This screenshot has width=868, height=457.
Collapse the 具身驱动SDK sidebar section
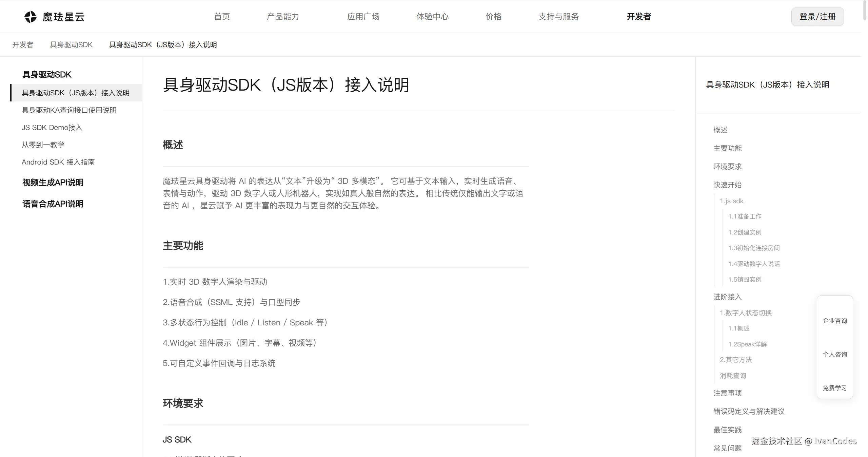click(47, 75)
